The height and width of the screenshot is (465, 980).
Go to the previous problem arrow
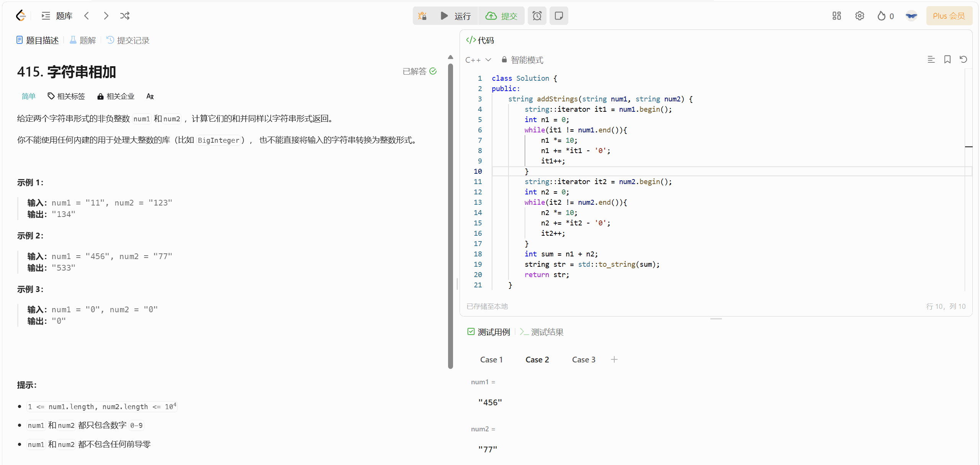point(87,16)
